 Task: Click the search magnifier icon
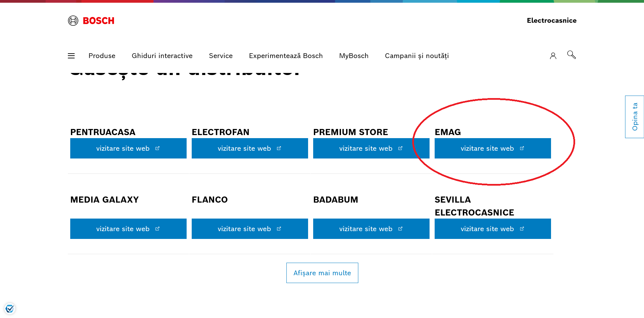(571, 55)
